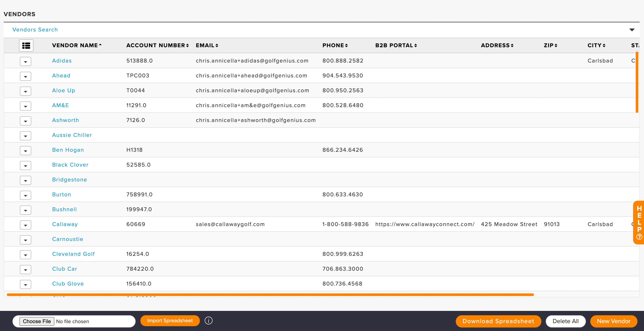This screenshot has width=644, height=331.
Task: Open the orange HELP side tab
Action: (639, 222)
